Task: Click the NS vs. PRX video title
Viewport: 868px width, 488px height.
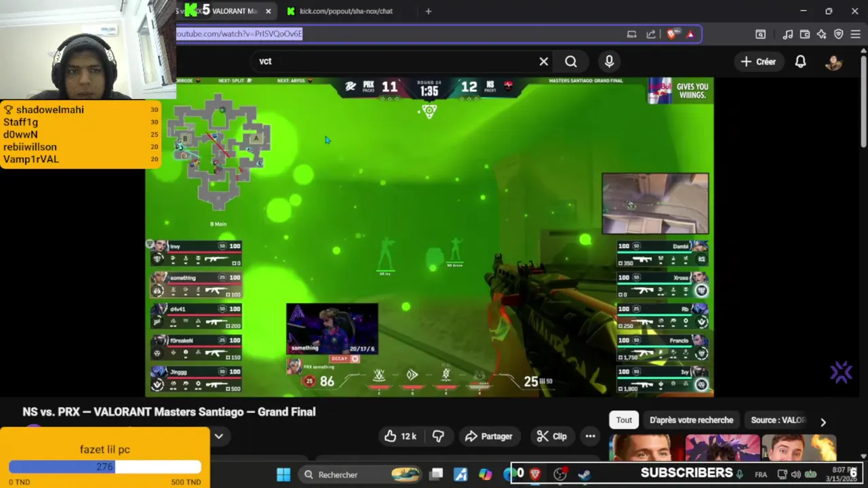Action: [x=169, y=412]
